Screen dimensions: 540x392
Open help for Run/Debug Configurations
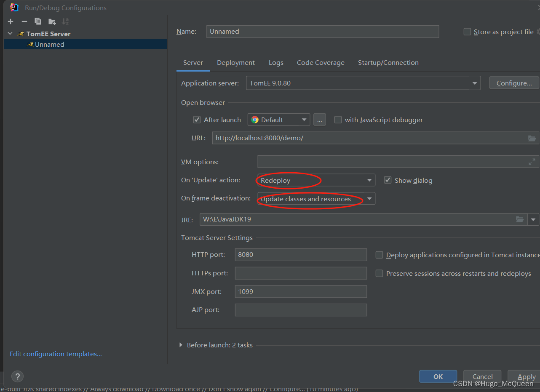click(x=17, y=376)
